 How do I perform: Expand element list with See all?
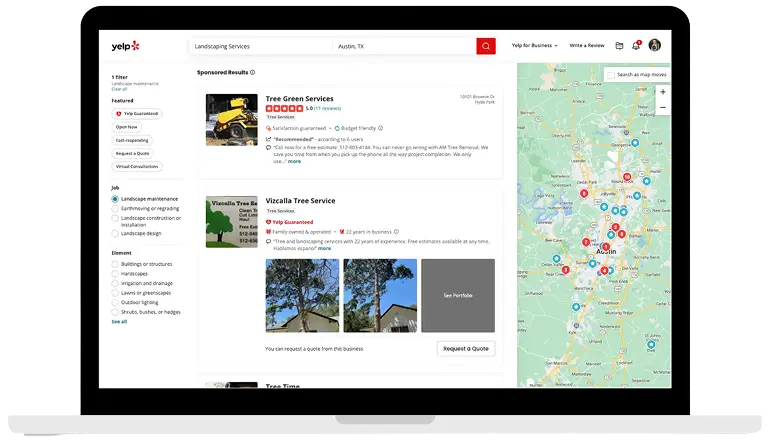[119, 322]
